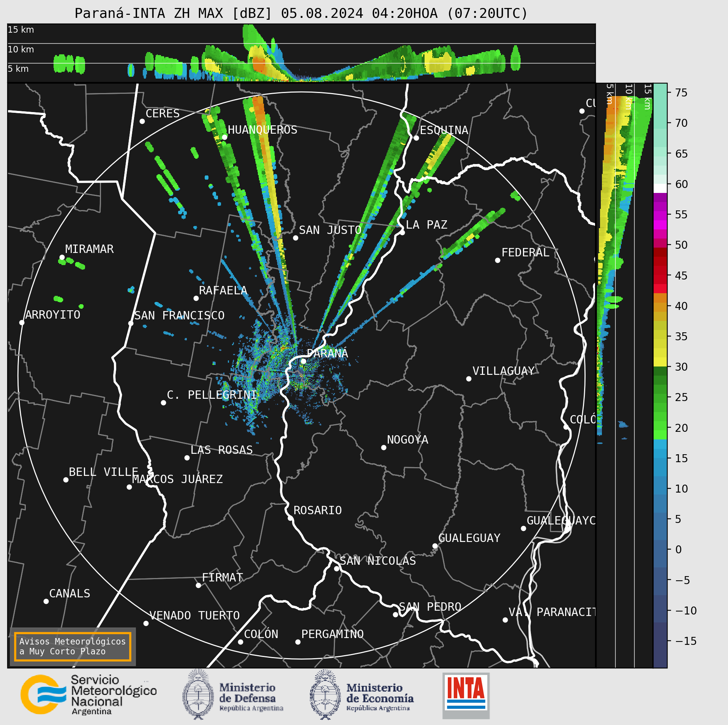Viewport: 728px width, 725px height.
Task: Click the VA. PARANACITO label
Action: 552,612
